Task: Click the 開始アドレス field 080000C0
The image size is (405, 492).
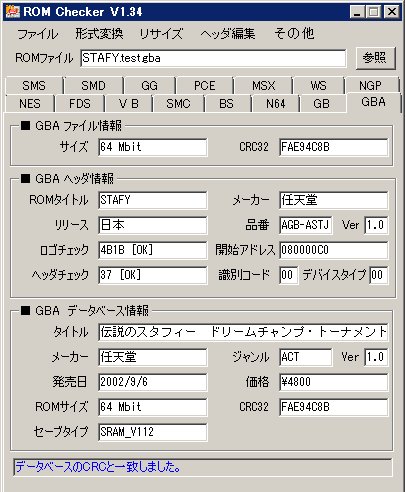Action: click(334, 250)
